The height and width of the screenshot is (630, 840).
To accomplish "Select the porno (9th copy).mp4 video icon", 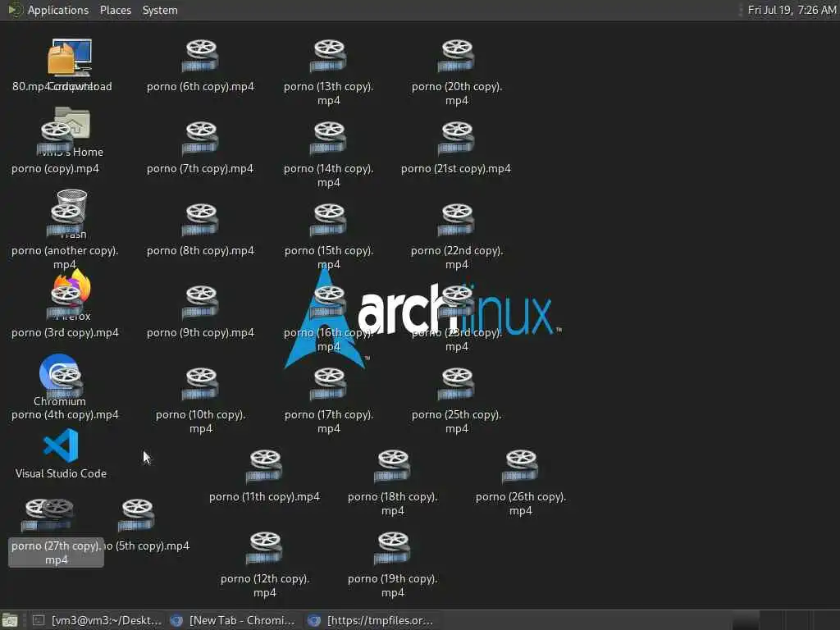I will click(x=200, y=302).
